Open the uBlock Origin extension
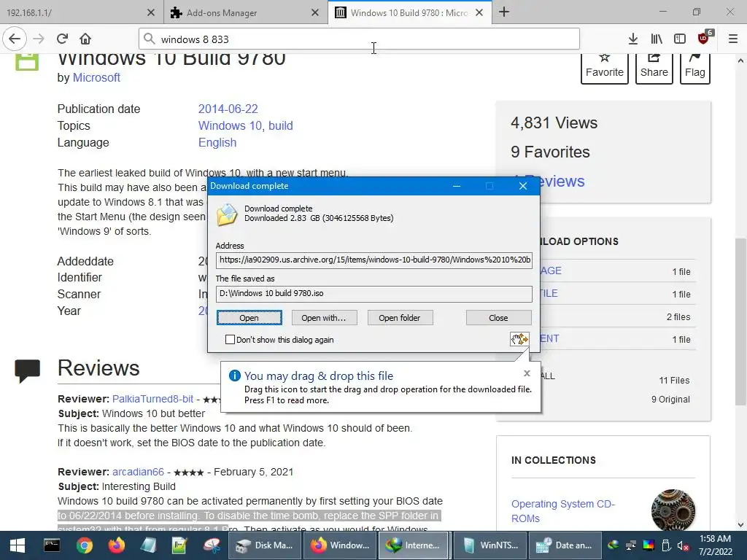Viewport: 747px width, 560px height. point(704,38)
